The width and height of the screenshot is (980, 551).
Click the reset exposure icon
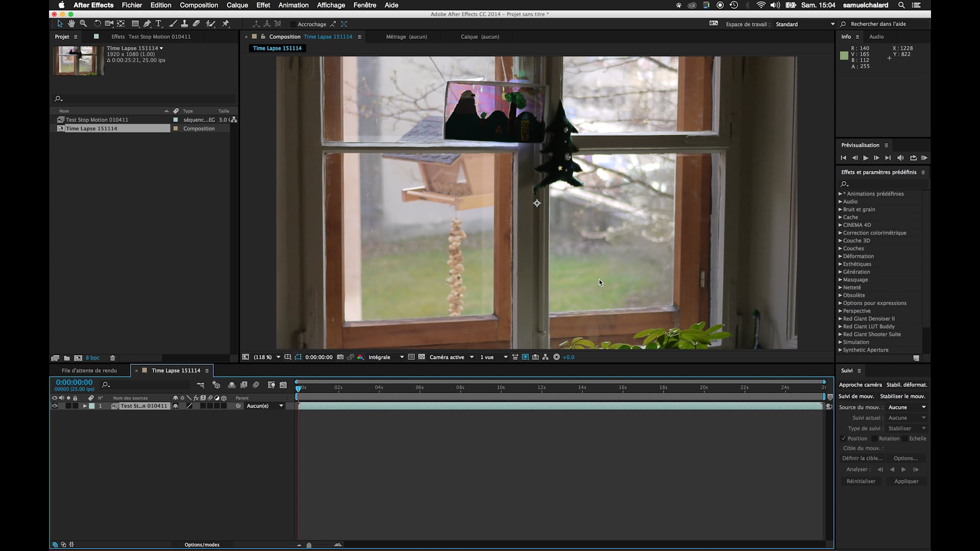click(x=556, y=357)
